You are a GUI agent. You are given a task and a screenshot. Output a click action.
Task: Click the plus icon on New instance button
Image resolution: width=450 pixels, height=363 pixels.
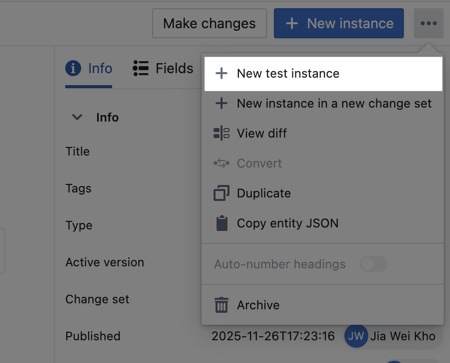[292, 24]
